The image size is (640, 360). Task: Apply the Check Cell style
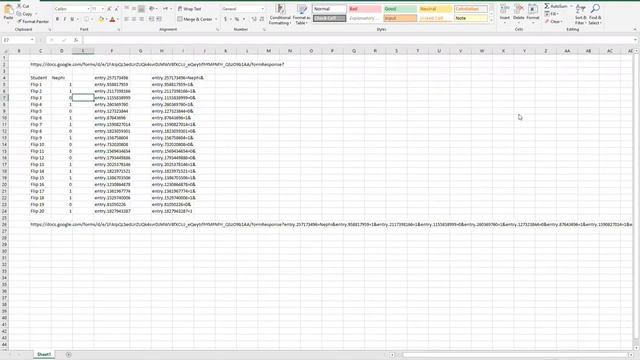click(329, 18)
